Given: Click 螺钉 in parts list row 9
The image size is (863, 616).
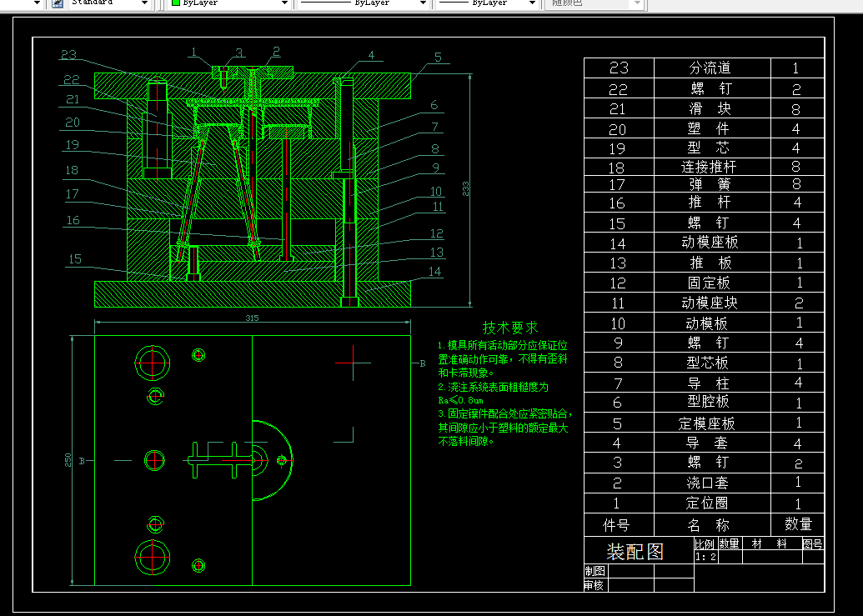Looking at the screenshot, I should coord(709,343).
